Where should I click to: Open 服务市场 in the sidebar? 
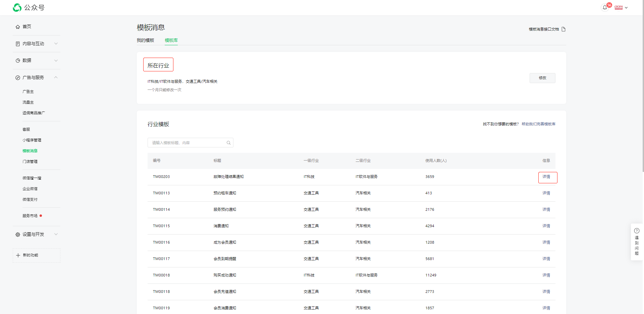[30, 216]
